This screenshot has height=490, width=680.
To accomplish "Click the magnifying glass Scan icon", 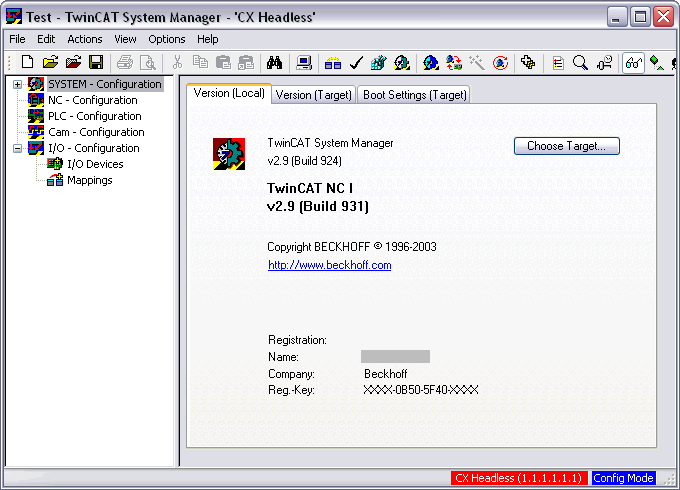I will pos(580,63).
